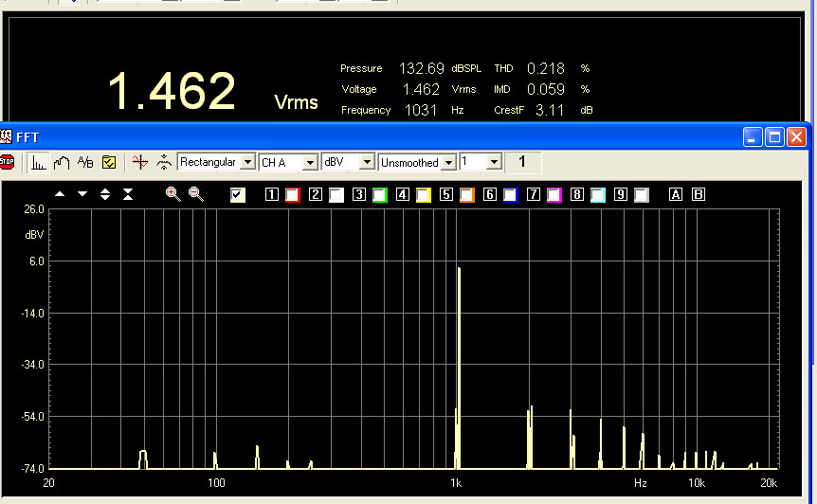Click the zoom out magnifier icon

[x=196, y=193]
